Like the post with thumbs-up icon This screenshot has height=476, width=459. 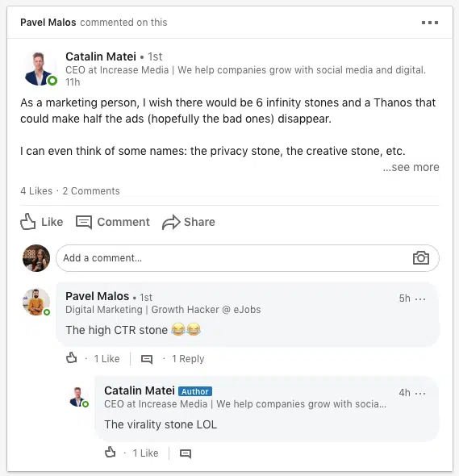coord(28,222)
